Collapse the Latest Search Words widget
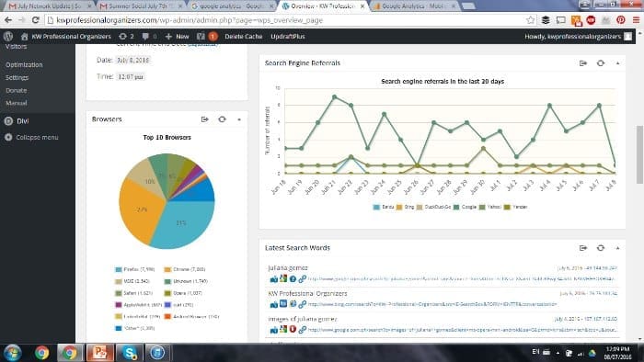 point(617,248)
